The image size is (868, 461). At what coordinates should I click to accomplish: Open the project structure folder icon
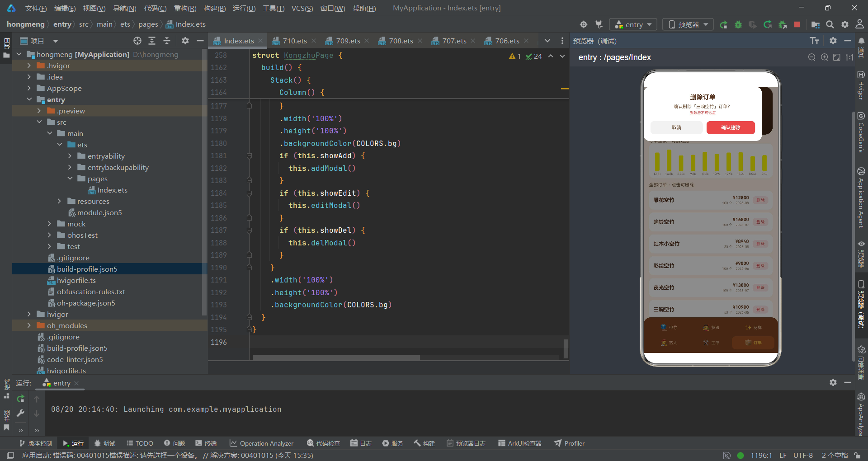point(816,25)
